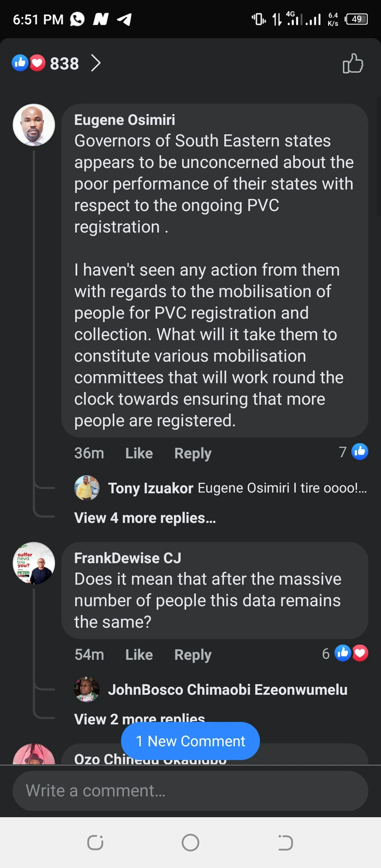Tap the thumbs-up like icon at top right
The image size is (381, 868).
tap(352, 64)
